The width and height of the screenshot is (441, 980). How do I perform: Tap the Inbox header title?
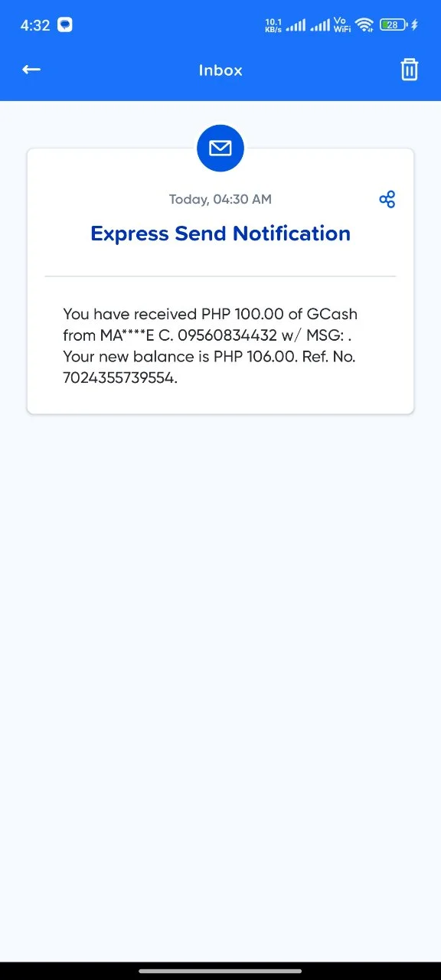tap(220, 70)
